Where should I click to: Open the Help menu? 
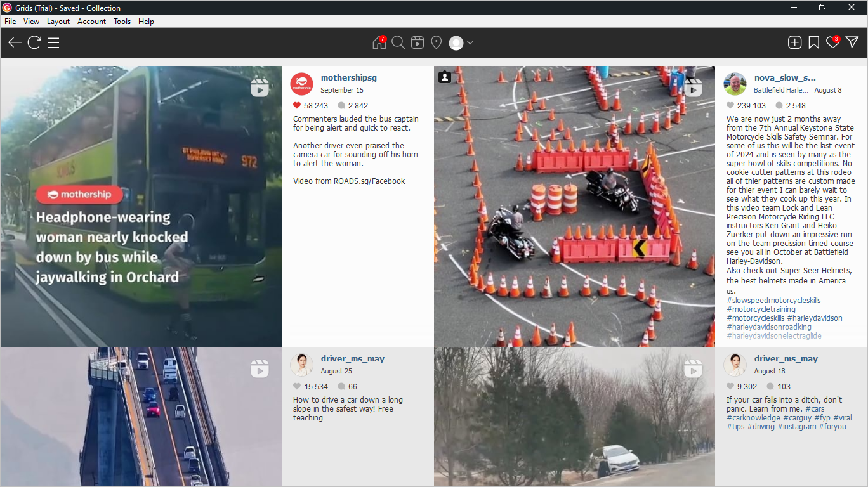coord(146,22)
